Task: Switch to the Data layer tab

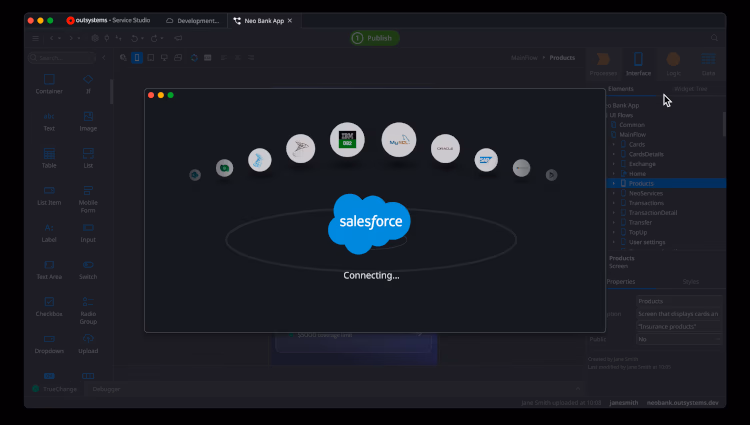Action: tap(708, 64)
